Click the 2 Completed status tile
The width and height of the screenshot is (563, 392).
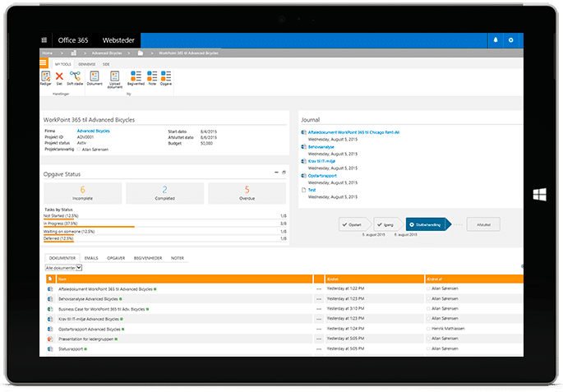pos(165,193)
